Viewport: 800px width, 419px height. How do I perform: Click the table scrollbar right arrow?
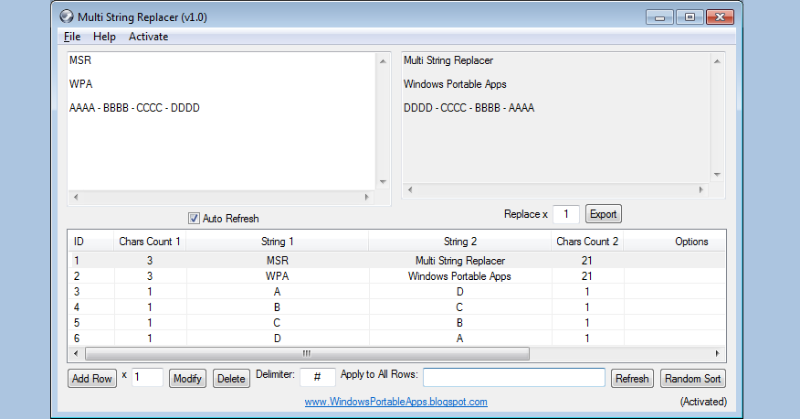[717, 353]
